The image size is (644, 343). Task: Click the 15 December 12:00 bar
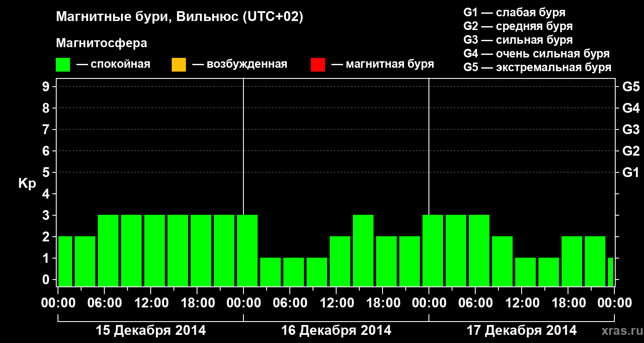coord(155,250)
